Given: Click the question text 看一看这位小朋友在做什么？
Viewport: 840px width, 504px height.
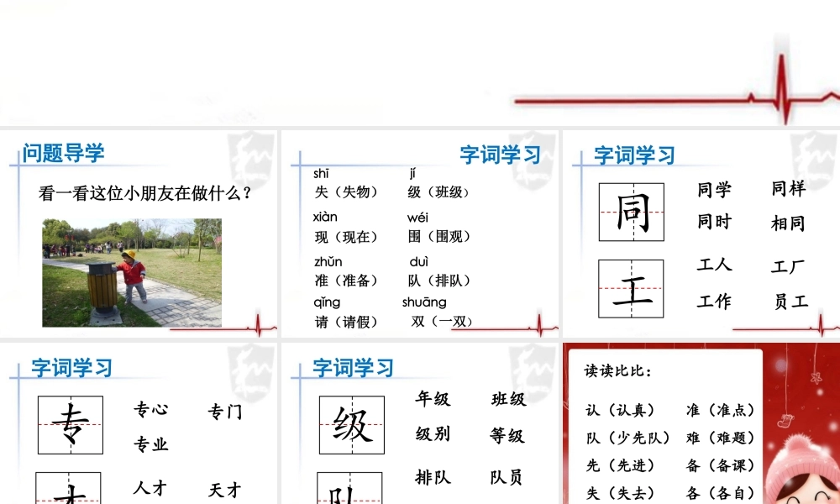Looking at the screenshot, I should (144, 193).
